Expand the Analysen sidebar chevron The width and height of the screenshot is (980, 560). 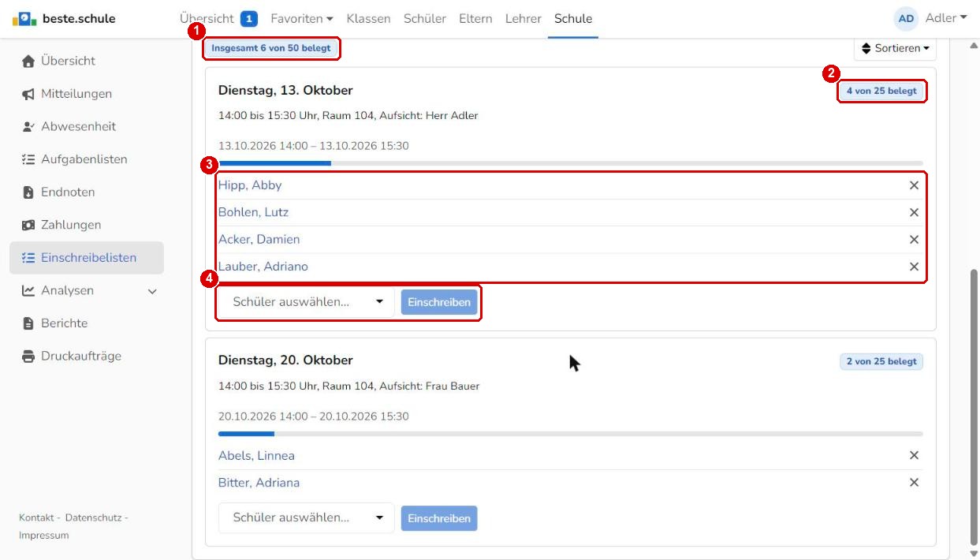coord(152,291)
